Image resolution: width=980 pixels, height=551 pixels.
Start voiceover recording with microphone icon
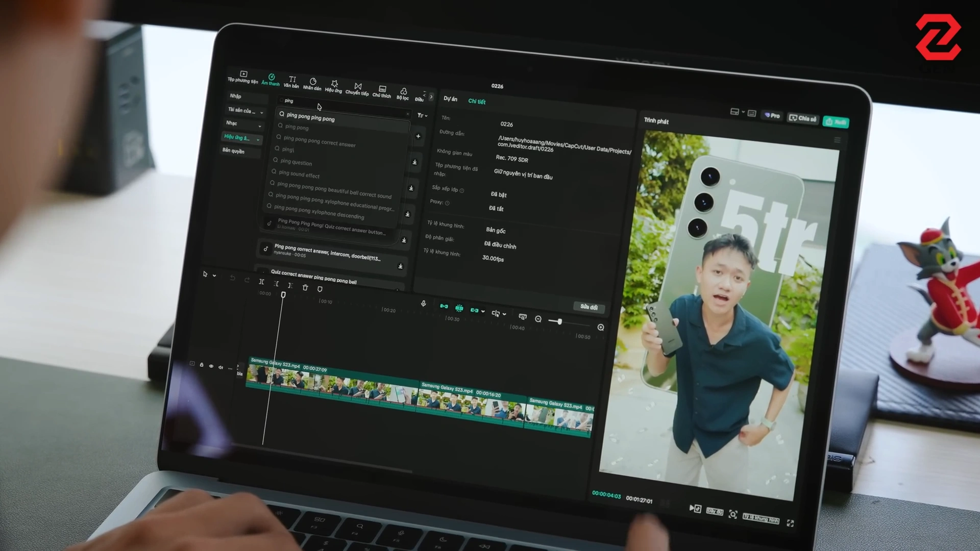423,304
